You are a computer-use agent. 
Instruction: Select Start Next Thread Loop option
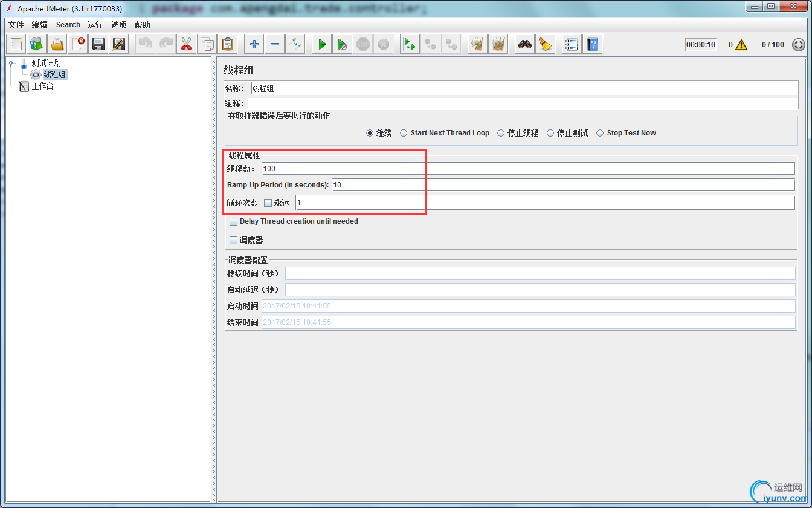[404, 133]
